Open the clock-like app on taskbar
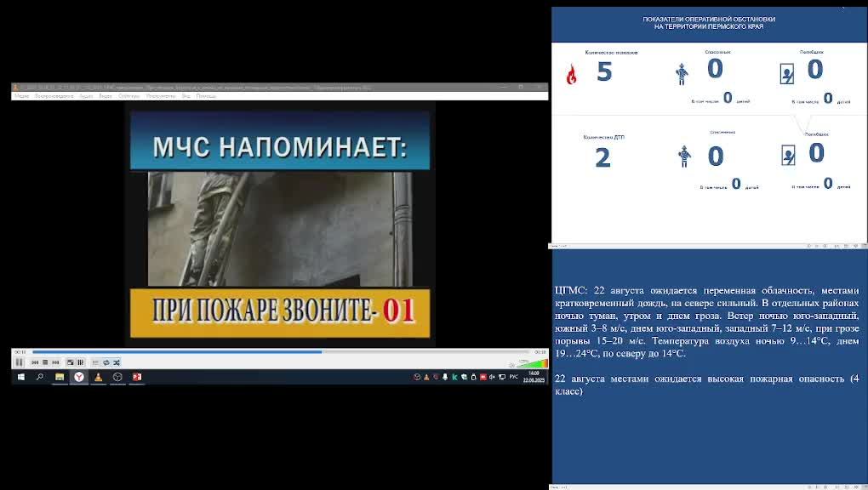The height and width of the screenshot is (490, 868). [117, 377]
